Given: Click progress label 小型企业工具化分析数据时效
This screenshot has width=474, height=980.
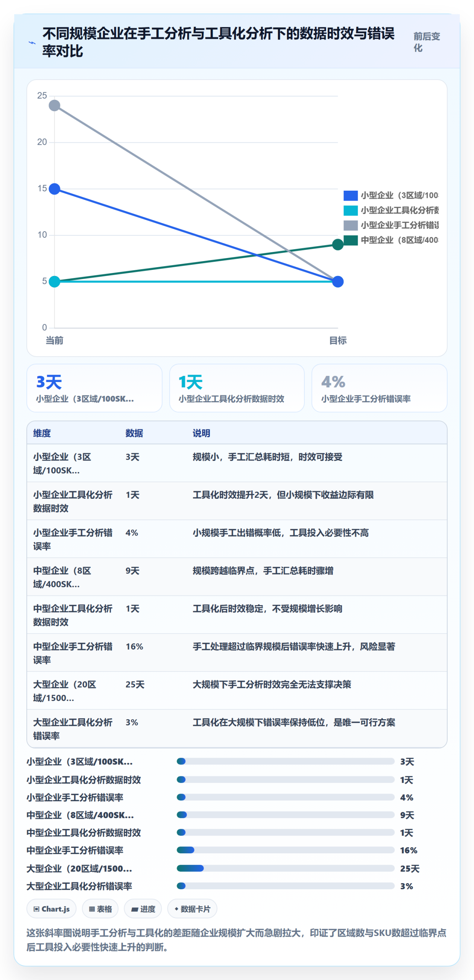Looking at the screenshot, I should (83, 780).
